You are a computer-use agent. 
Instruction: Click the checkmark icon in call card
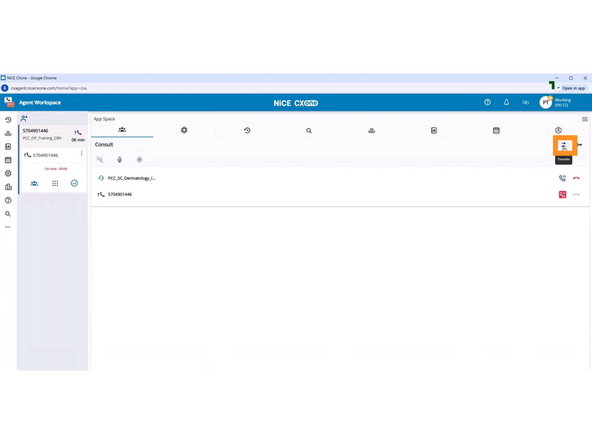[74, 183]
